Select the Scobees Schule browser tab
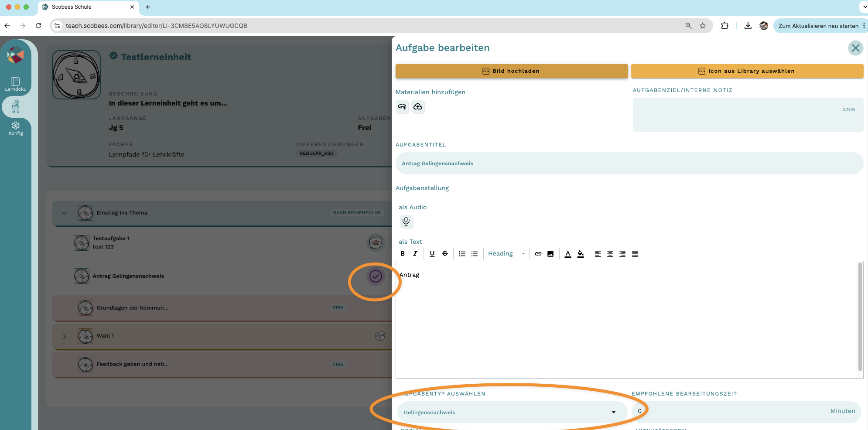The image size is (868, 430). (89, 7)
